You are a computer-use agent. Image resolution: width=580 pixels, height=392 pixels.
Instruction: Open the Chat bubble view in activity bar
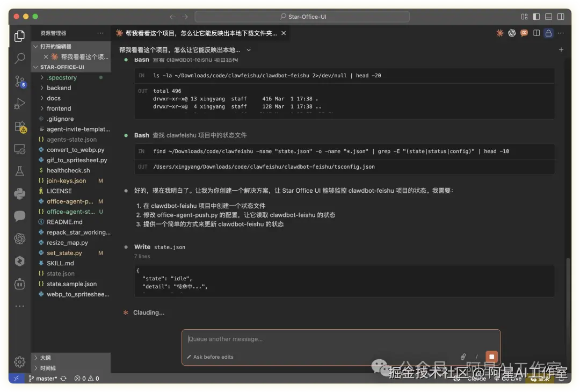click(20, 216)
